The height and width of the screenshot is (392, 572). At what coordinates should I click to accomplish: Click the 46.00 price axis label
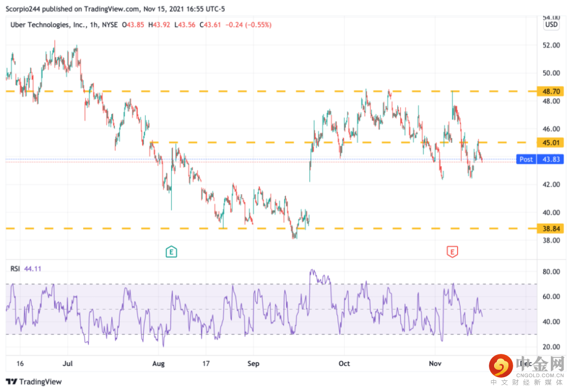click(551, 129)
